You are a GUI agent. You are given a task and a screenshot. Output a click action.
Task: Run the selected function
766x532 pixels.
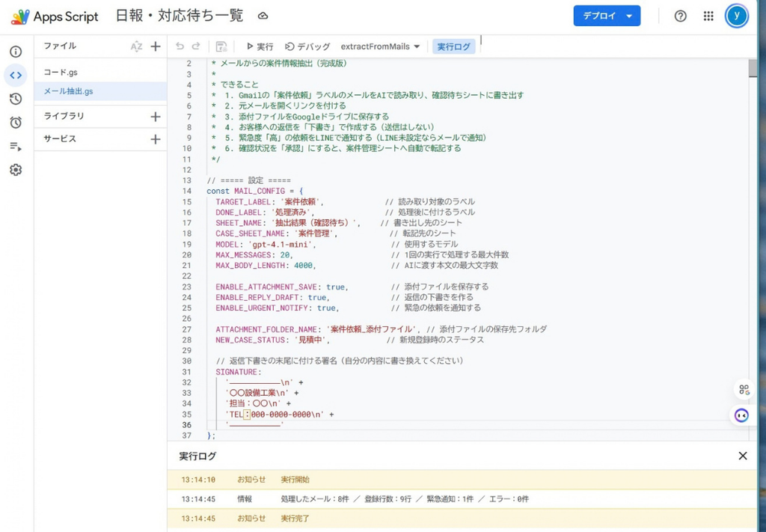[x=260, y=46]
